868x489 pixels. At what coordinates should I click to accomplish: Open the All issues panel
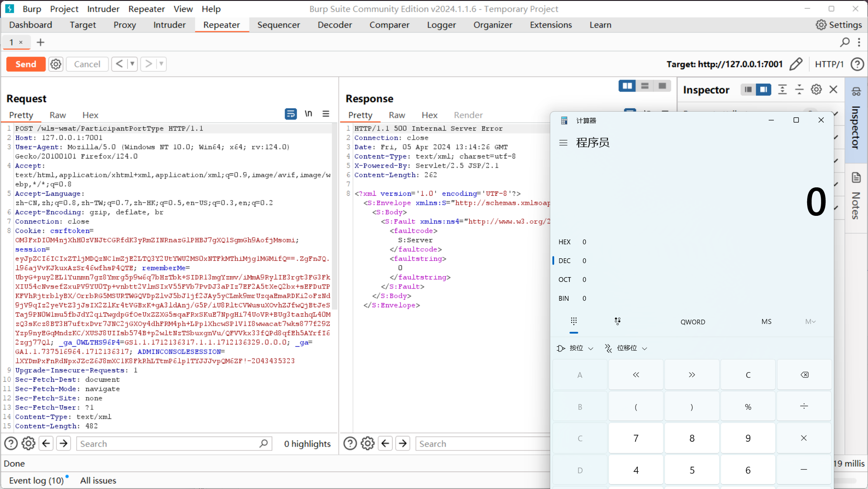coord(98,480)
